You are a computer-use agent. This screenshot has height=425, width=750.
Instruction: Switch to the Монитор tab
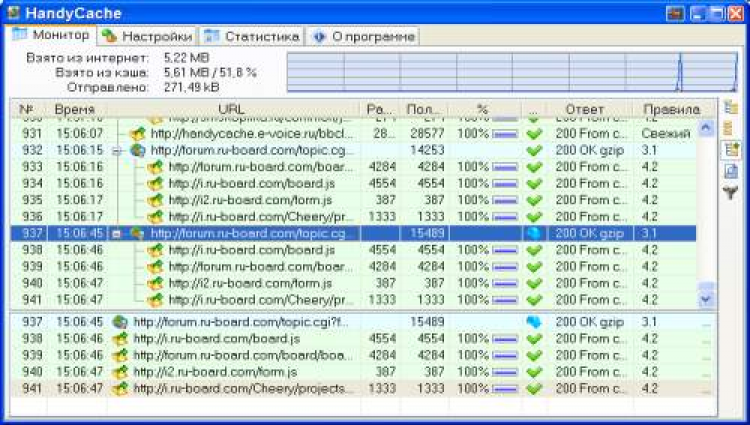coord(51,35)
